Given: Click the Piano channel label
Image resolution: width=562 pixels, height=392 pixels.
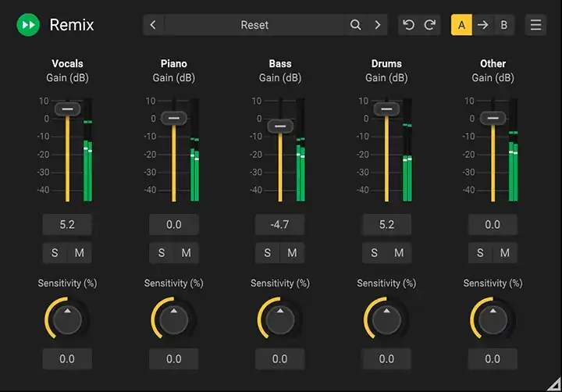Looking at the screenshot, I should pos(174,63).
